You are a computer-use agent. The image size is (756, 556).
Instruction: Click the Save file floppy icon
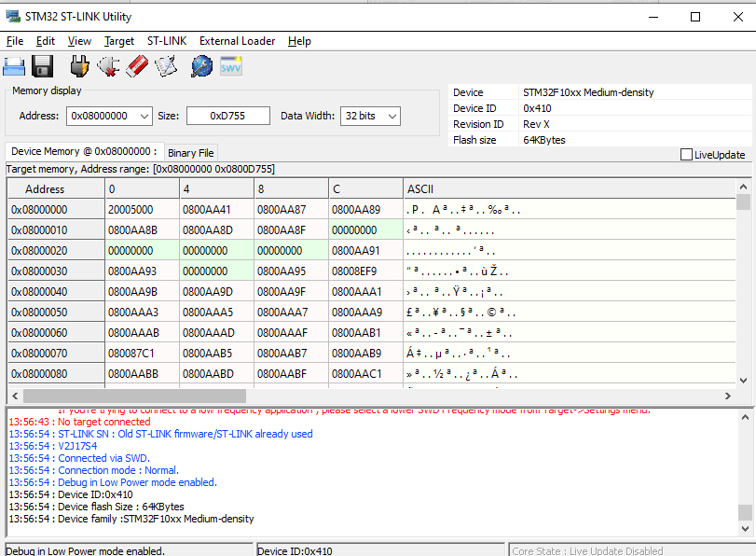click(x=43, y=66)
